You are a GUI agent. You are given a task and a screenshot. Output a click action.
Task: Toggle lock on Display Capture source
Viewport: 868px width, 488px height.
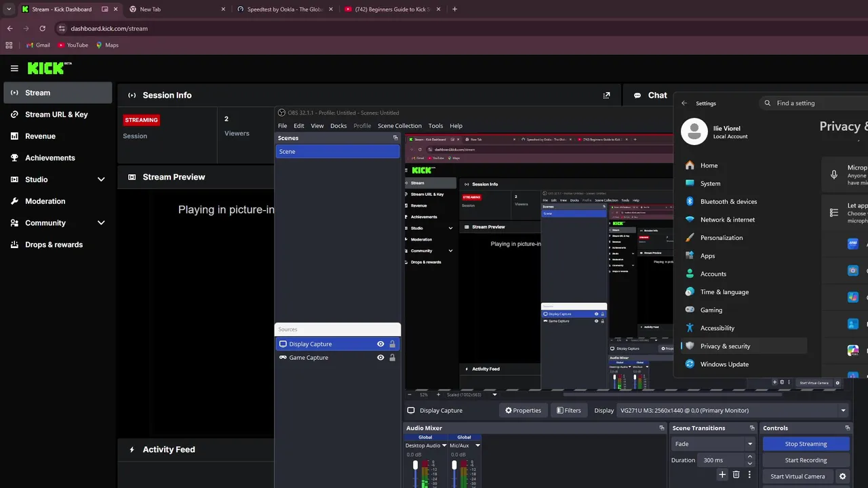pyautogui.click(x=392, y=344)
